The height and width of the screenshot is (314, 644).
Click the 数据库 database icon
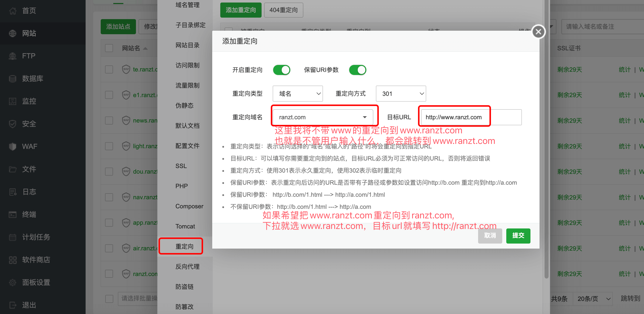[x=13, y=78]
